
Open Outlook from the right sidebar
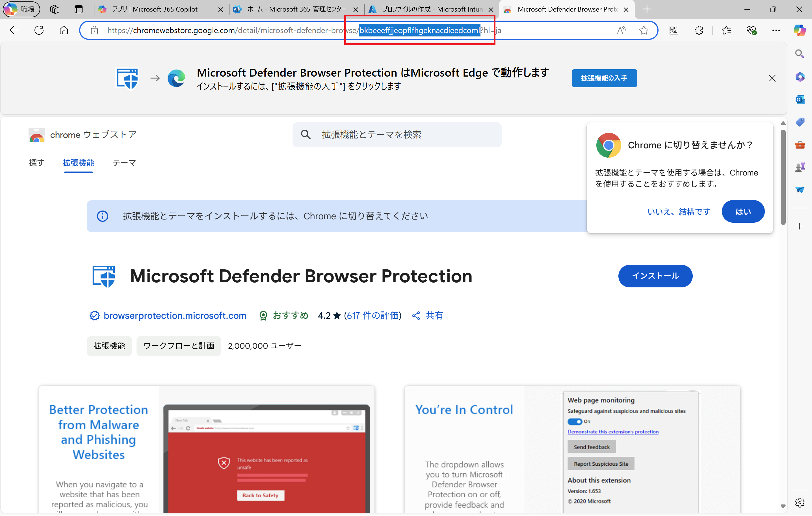point(800,99)
